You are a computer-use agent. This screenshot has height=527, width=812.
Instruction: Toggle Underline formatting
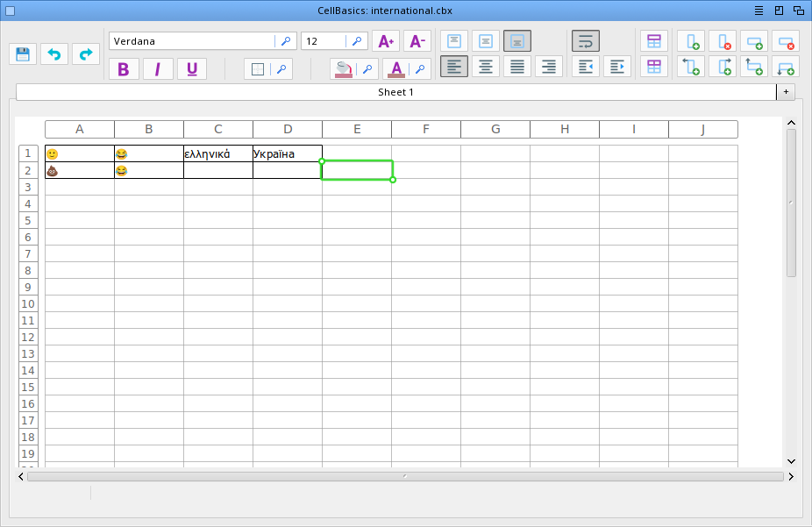pos(191,69)
